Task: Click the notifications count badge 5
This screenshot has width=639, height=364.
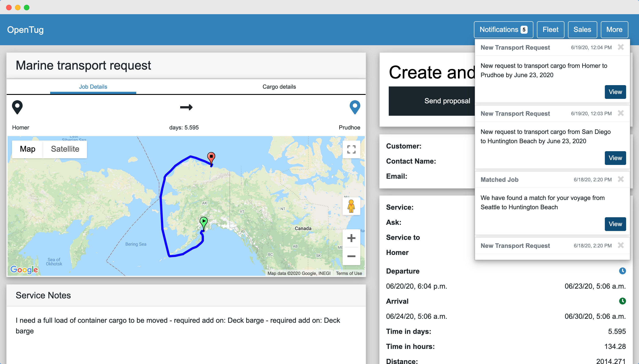Action: tap(524, 30)
